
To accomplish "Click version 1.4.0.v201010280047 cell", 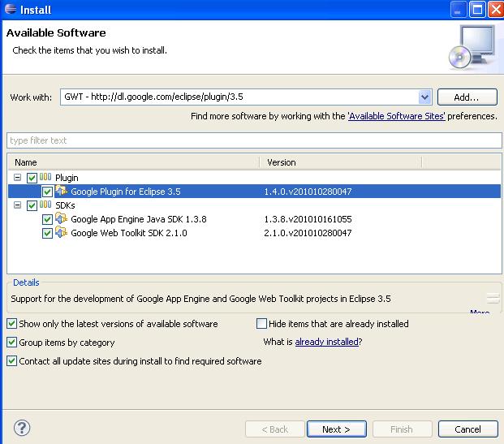I will tap(308, 192).
